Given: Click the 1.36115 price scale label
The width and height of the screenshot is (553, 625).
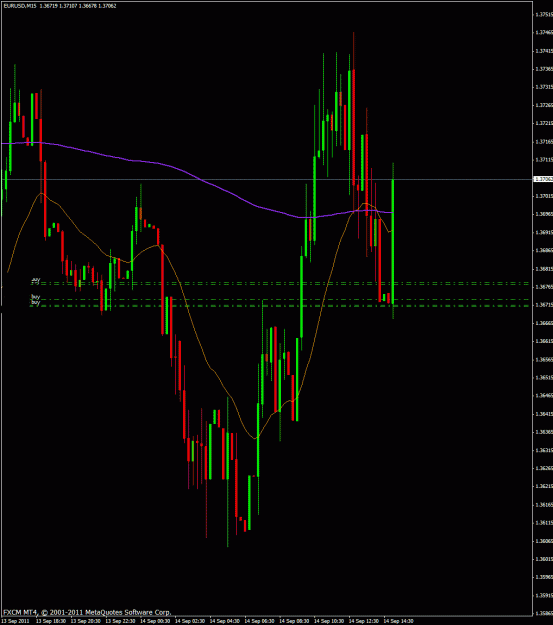Looking at the screenshot, I should [x=544, y=523].
